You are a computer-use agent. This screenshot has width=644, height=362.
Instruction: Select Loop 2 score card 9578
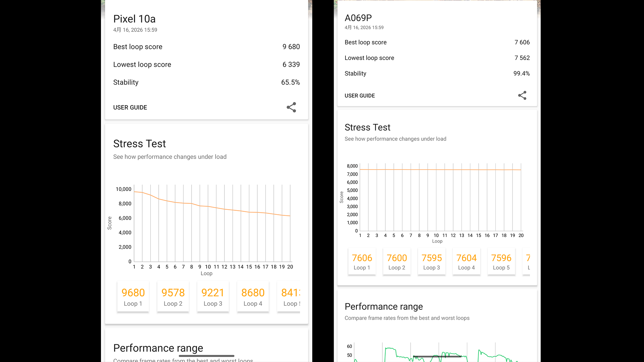pos(173,297)
